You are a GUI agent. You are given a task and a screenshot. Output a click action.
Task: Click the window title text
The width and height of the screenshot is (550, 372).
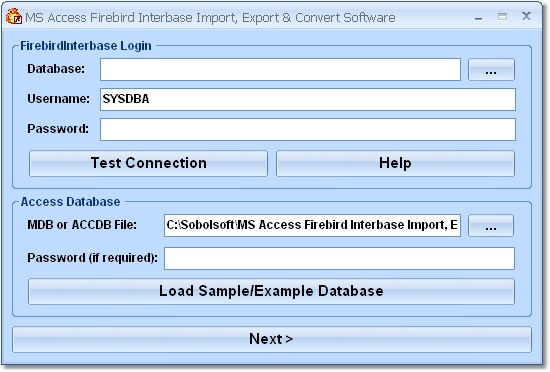click(x=210, y=18)
